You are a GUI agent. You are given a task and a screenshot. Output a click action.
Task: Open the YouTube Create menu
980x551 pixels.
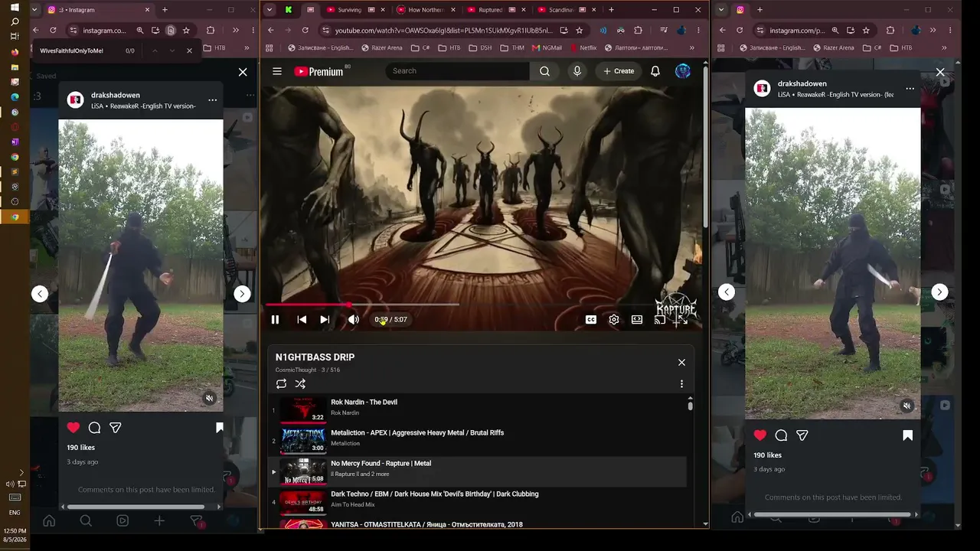619,71
